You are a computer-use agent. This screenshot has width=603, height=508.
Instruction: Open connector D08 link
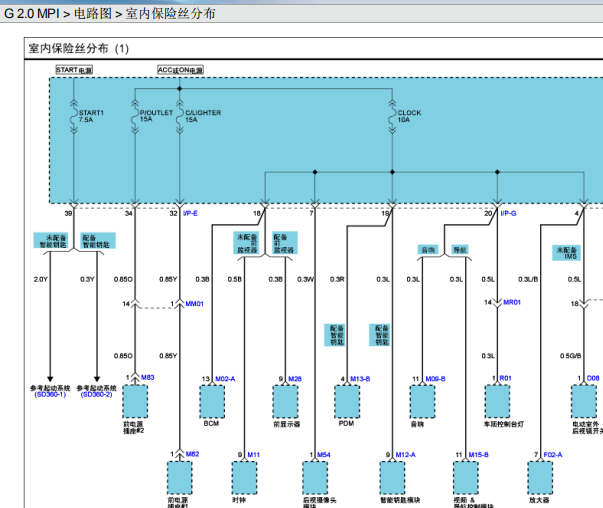pyautogui.click(x=593, y=378)
